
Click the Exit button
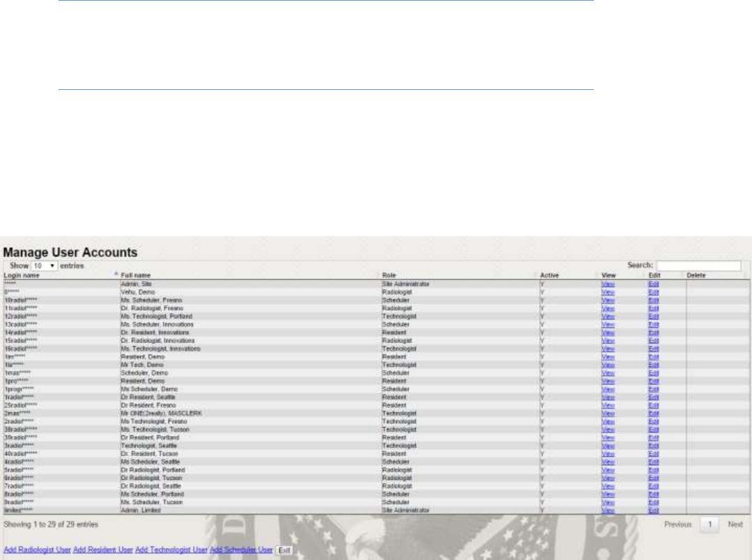[x=284, y=550]
